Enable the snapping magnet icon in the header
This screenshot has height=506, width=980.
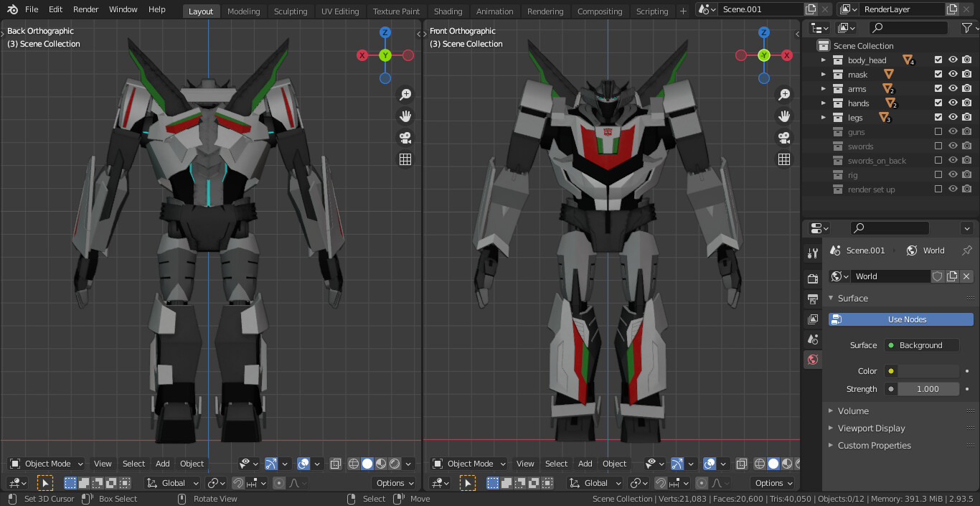[x=238, y=482]
